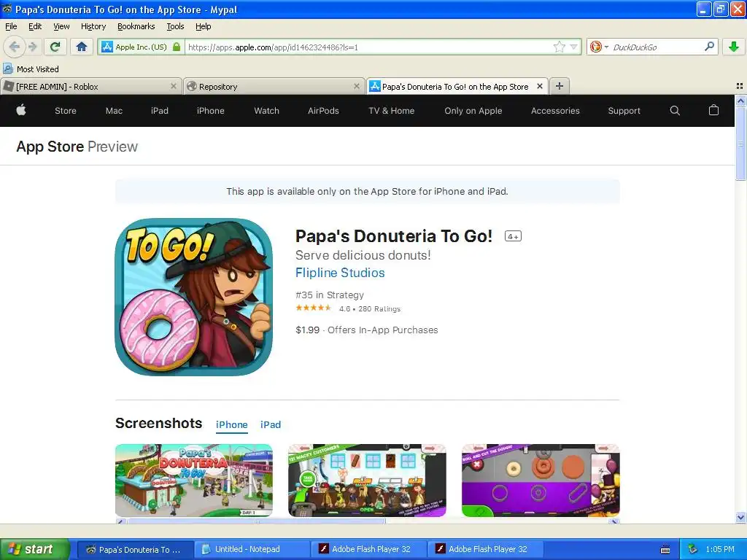Open the Bookmarks menu
The image size is (747, 560).
click(x=136, y=26)
